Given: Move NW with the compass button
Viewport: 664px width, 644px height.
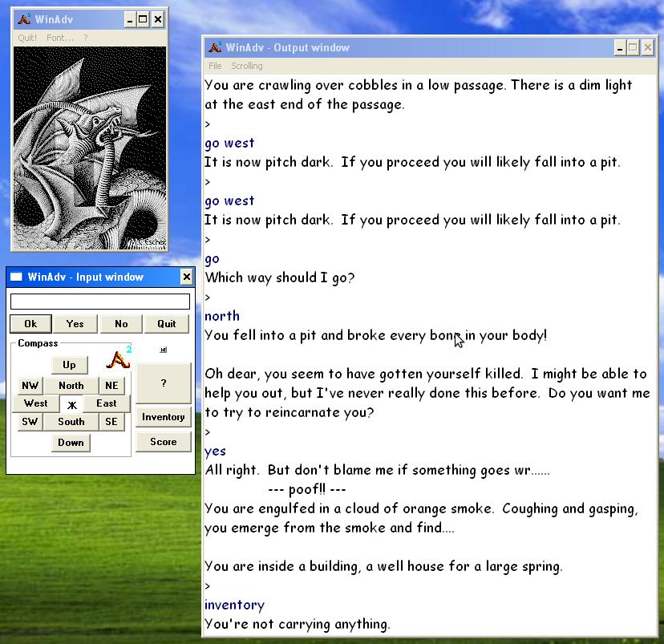Looking at the screenshot, I should (x=30, y=385).
